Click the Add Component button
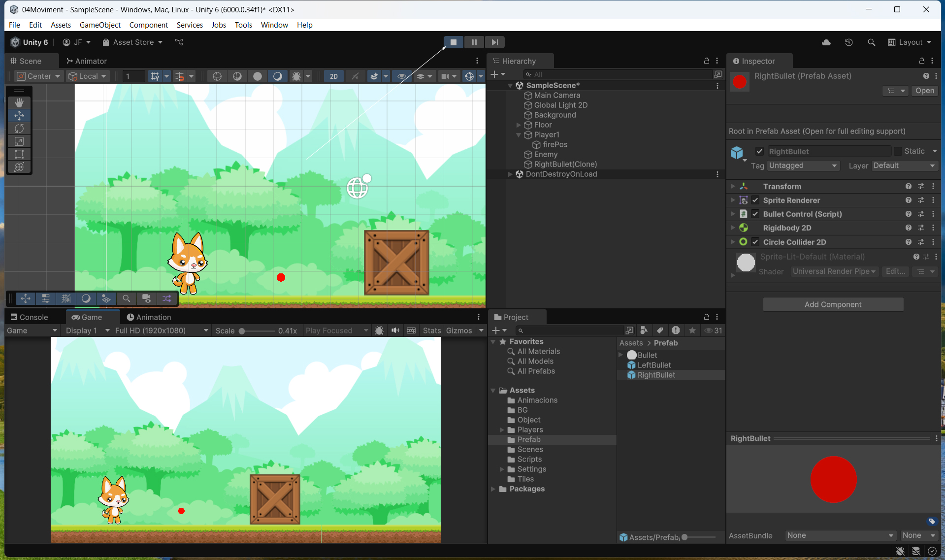Screen dimensions: 945x560 click(833, 304)
